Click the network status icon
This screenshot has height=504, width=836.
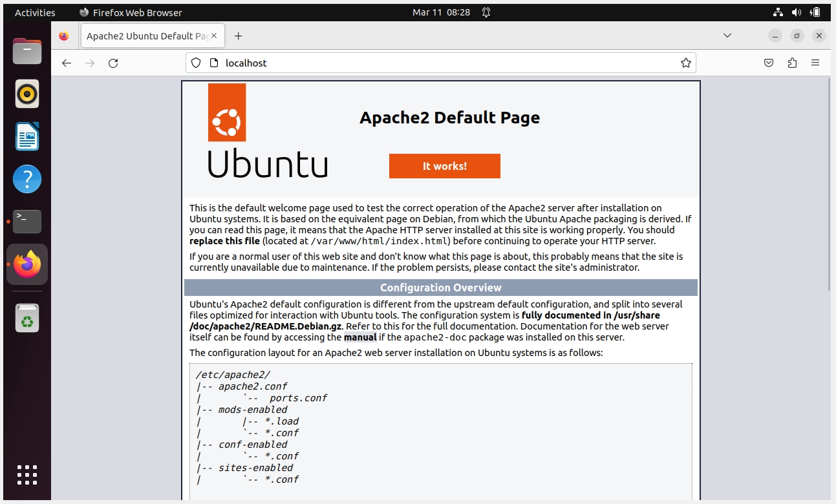point(778,12)
